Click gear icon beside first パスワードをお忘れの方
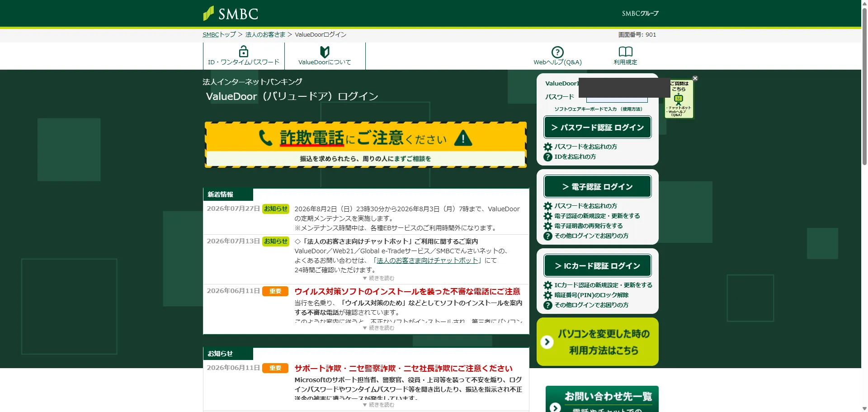 coord(547,147)
